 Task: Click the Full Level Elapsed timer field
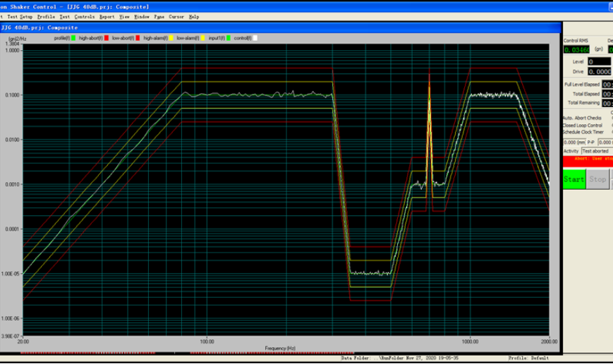pos(607,85)
